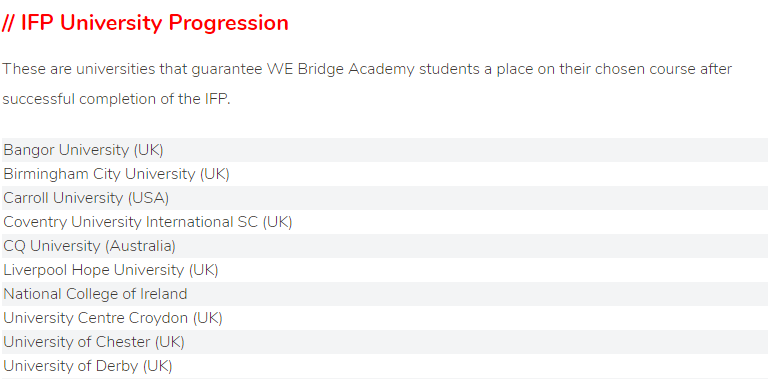This screenshot has height=387, width=771.
Task: Select National College of Ireland row
Action: (x=385, y=294)
